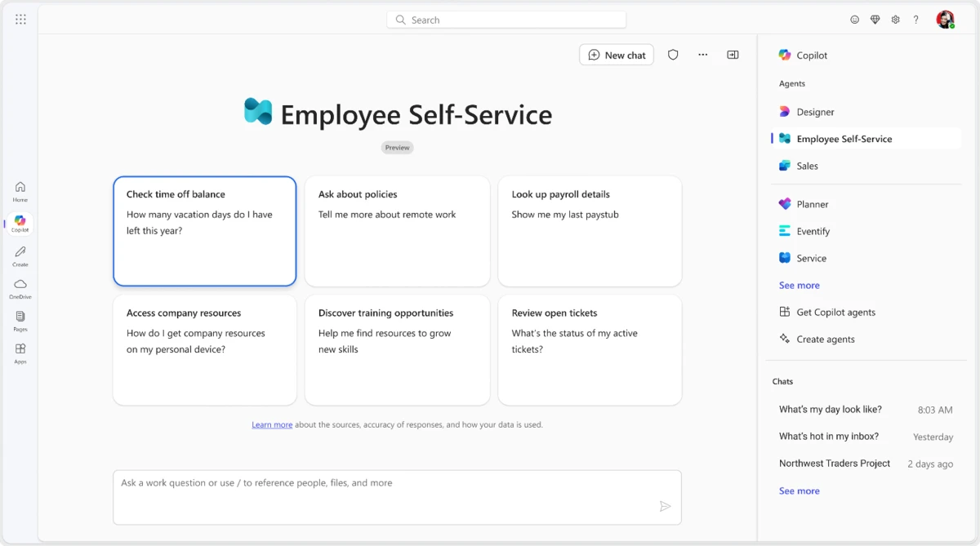Open the ellipsis options menu

pos(702,54)
